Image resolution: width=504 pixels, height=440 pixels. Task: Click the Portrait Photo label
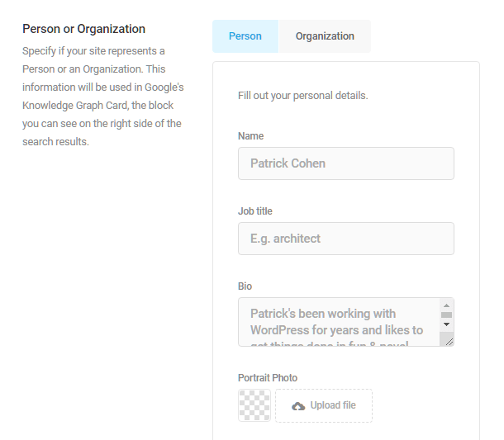pyautogui.click(x=268, y=378)
